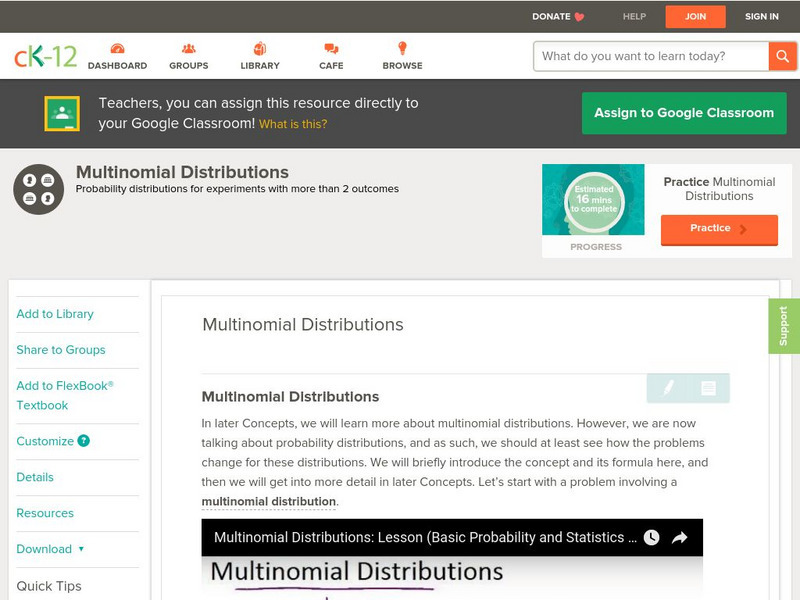Click the orange Join button
This screenshot has width=800, height=600.
[x=695, y=17]
